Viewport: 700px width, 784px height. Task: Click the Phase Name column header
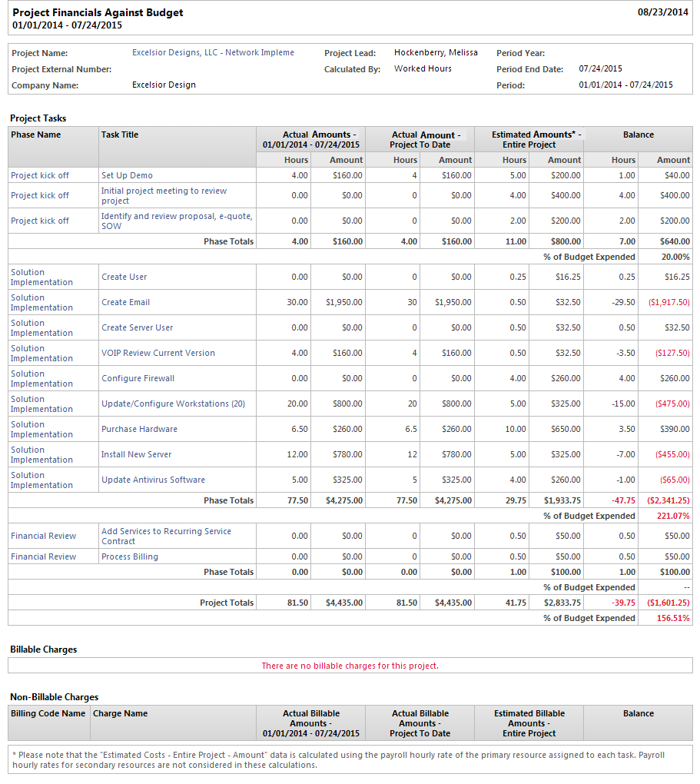pyautogui.click(x=35, y=135)
